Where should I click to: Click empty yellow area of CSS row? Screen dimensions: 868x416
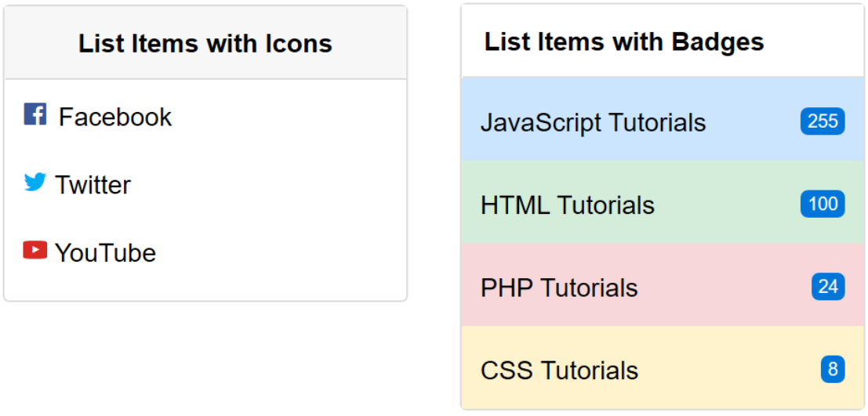(730, 370)
